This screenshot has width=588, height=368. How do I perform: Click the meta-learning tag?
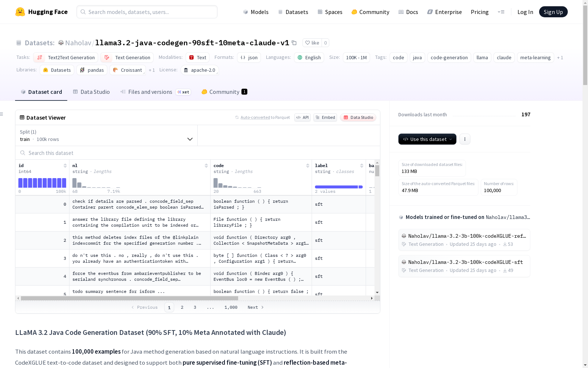point(535,57)
